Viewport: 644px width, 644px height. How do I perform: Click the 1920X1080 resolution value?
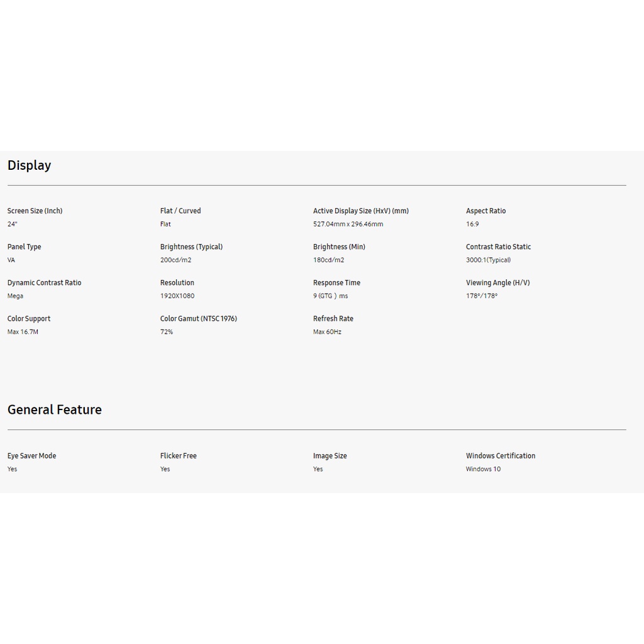coord(177,296)
